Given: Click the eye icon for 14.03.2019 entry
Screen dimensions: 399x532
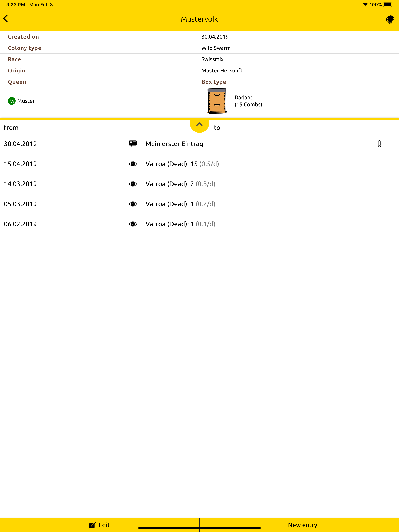Looking at the screenshot, I should pos(133,184).
